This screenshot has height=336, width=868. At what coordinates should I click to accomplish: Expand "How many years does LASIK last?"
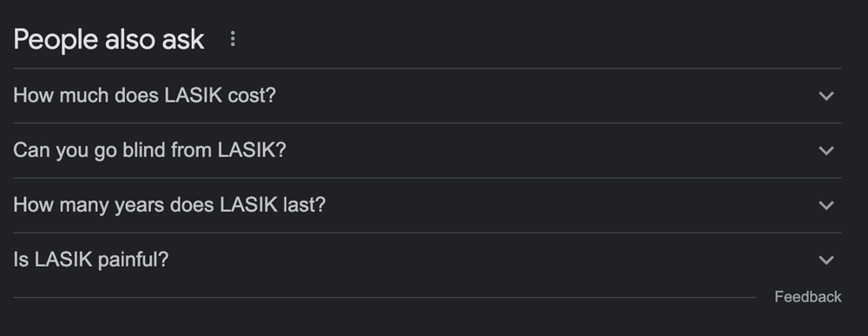pos(427,206)
